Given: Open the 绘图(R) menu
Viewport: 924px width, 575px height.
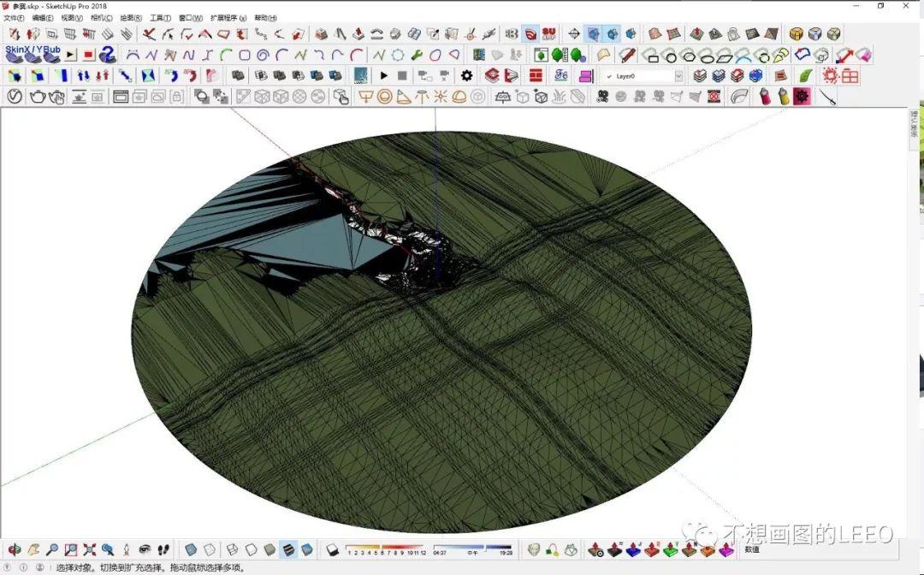Looking at the screenshot, I should [131, 18].
